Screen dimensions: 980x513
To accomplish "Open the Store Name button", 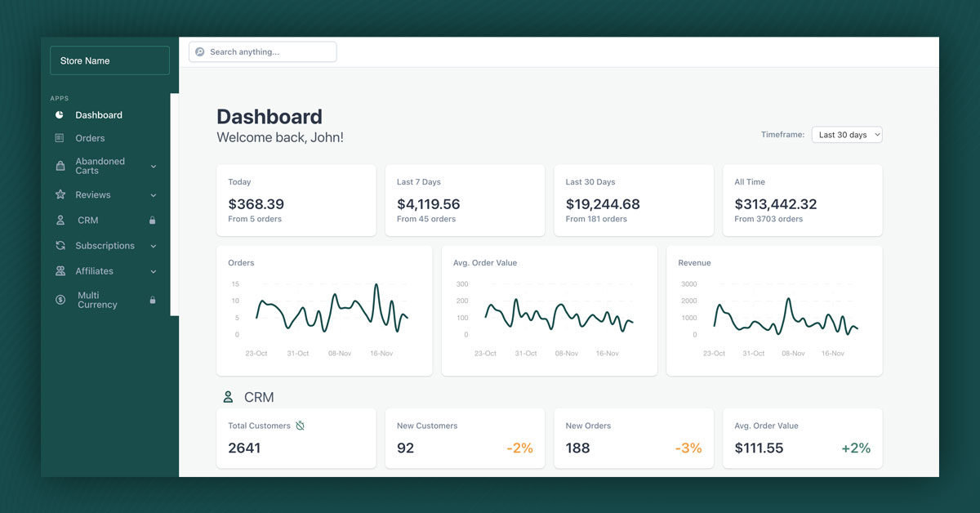I will click(x=109, y=60).
